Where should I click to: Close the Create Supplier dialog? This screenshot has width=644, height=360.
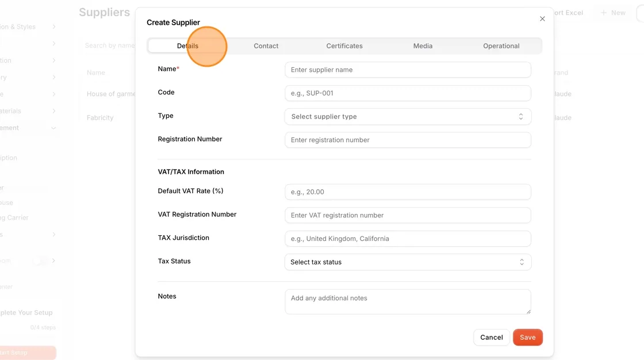point(542,19)
